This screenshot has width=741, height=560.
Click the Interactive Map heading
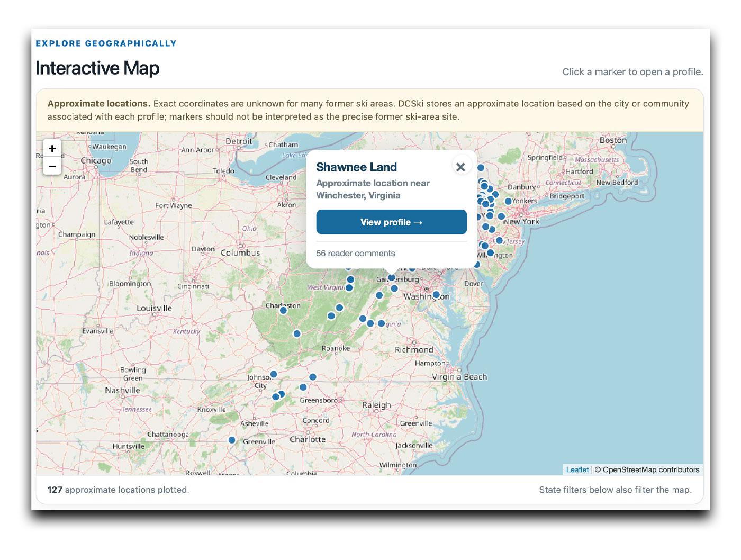click(97, 68)
